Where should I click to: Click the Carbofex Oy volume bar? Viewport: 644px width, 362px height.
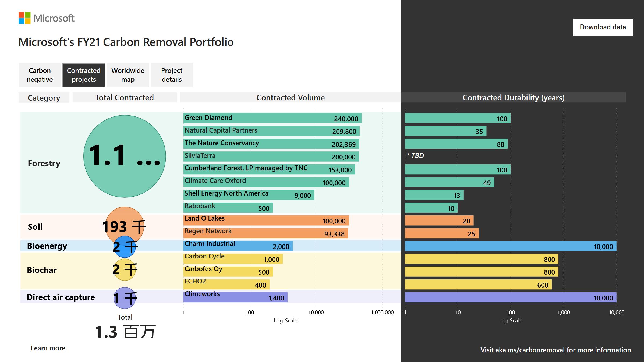pos(228,272)
